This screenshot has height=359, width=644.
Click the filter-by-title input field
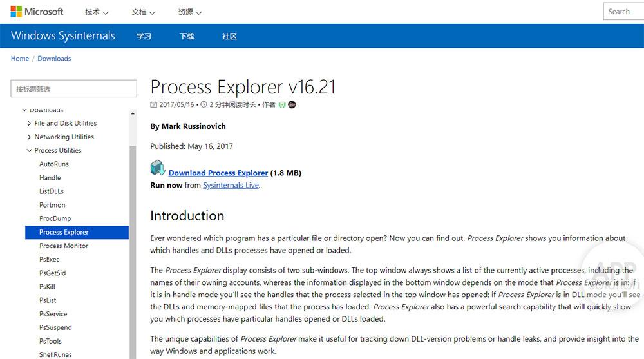point(74,89)
